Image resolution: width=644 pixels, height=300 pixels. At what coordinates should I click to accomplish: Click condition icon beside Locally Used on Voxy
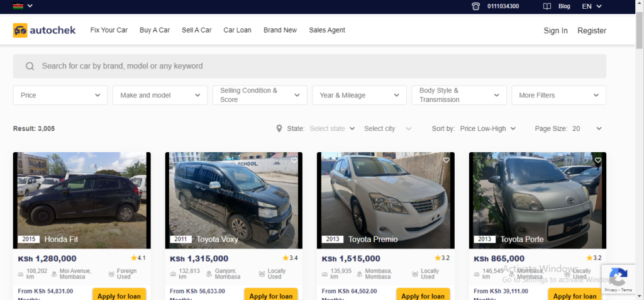tap(262, 274)
